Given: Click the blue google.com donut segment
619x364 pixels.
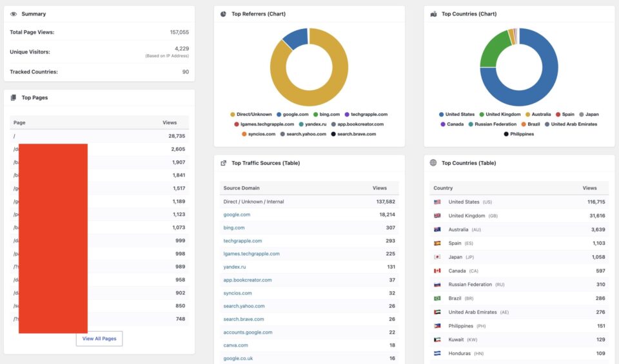Looking at the screenshot, I should pyautogui.click(x=297, y=38).
